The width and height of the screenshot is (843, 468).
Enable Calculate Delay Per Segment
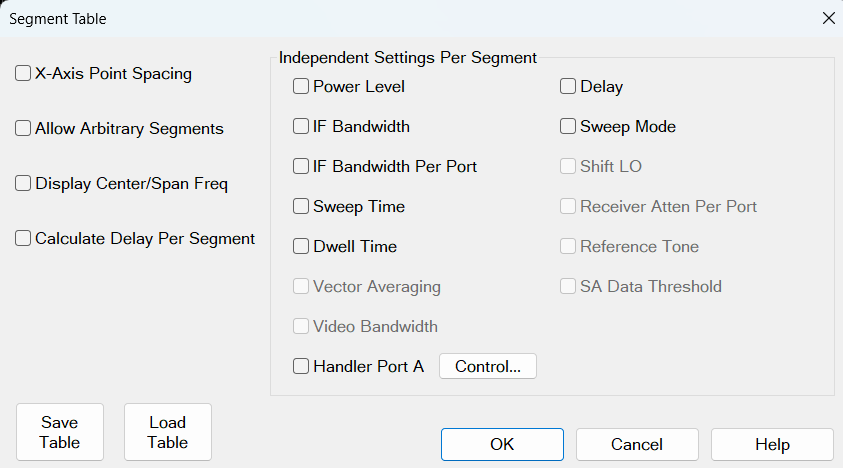point(23,239)
